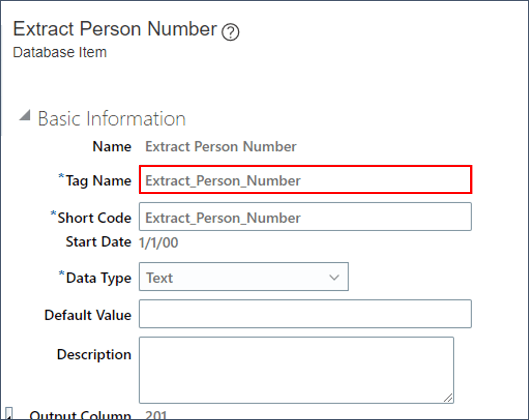529x420 pixels.
Task: Click the Basic Information section heading
Action: 112,119
